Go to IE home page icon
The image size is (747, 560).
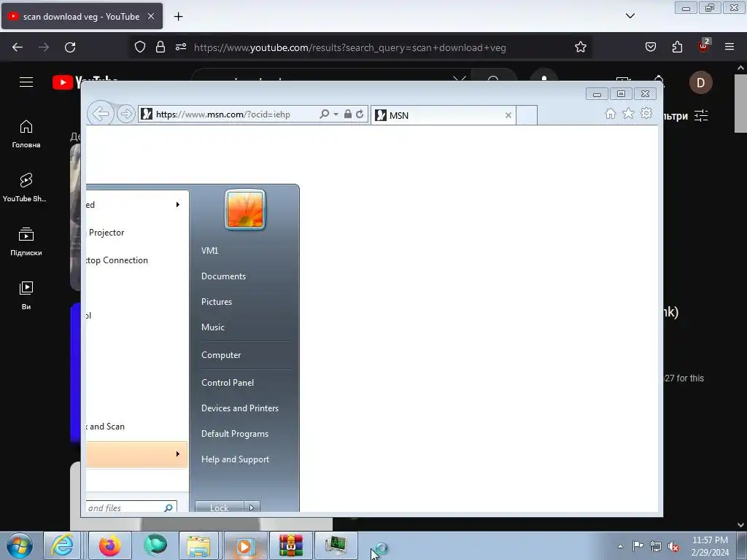[611, 114]
